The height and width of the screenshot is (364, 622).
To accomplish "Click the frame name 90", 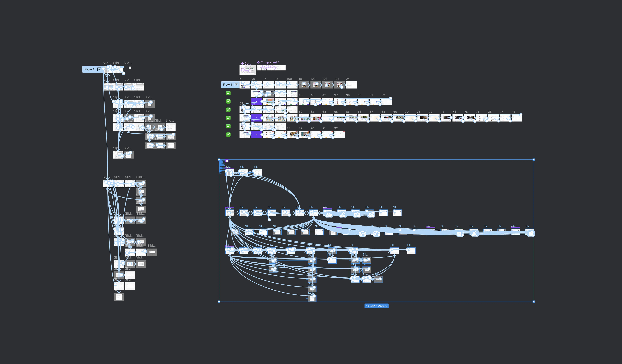I will point(312,128).
